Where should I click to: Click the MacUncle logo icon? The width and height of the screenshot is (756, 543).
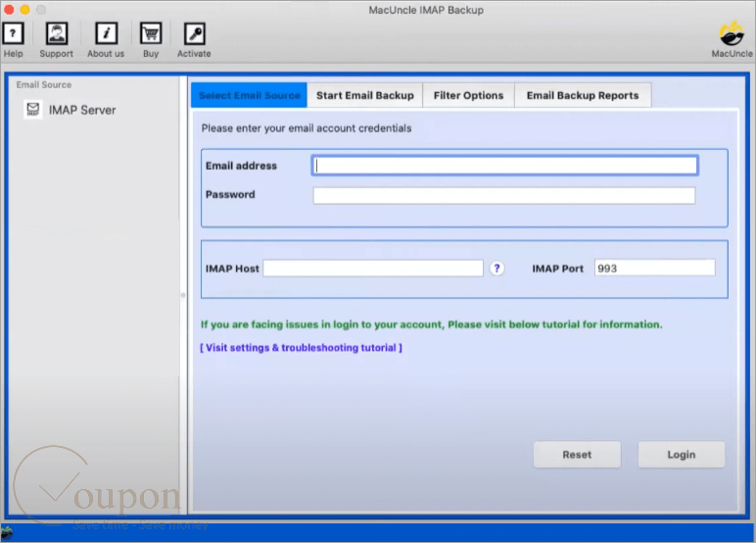click(732, 33)
